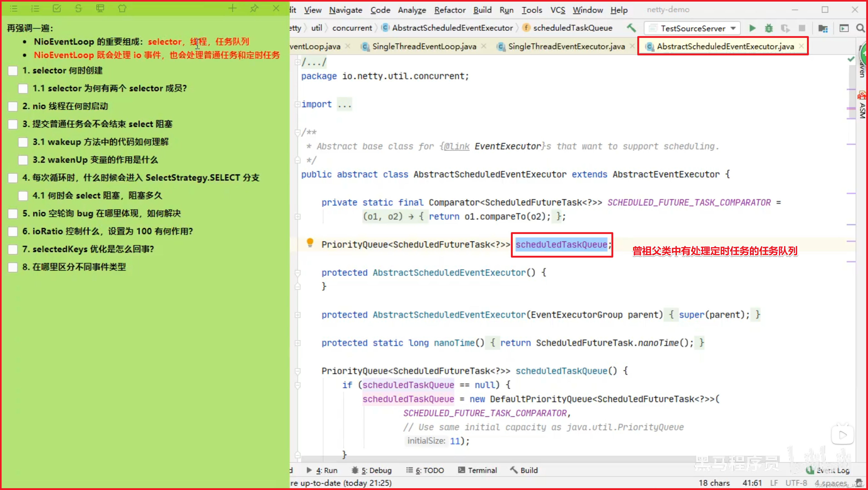Open the Analyze menu
Image resolution: width=868 pixels, height=490 pixels.
tap(412, 10)
